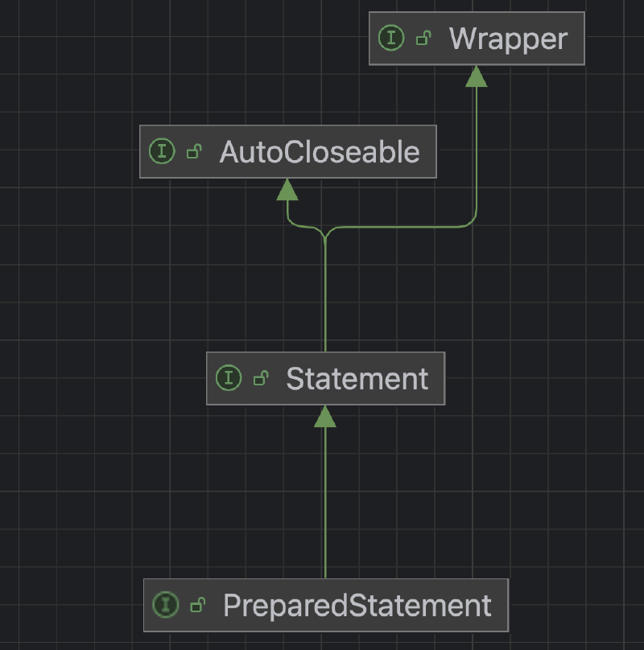Screen dimensions: 644x650
Task: Select the Statement node label
Action: point(357,379)
